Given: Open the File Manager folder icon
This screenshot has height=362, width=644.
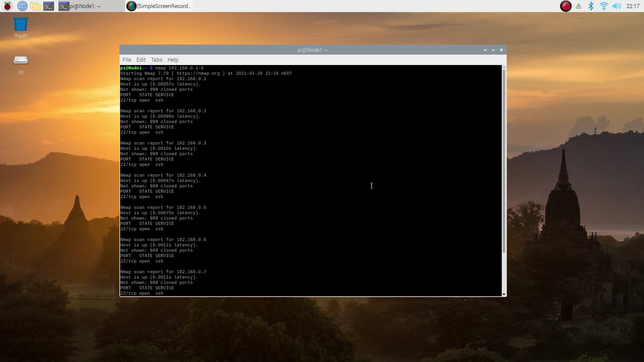Looking at the screenshot, I should [35, 6].
